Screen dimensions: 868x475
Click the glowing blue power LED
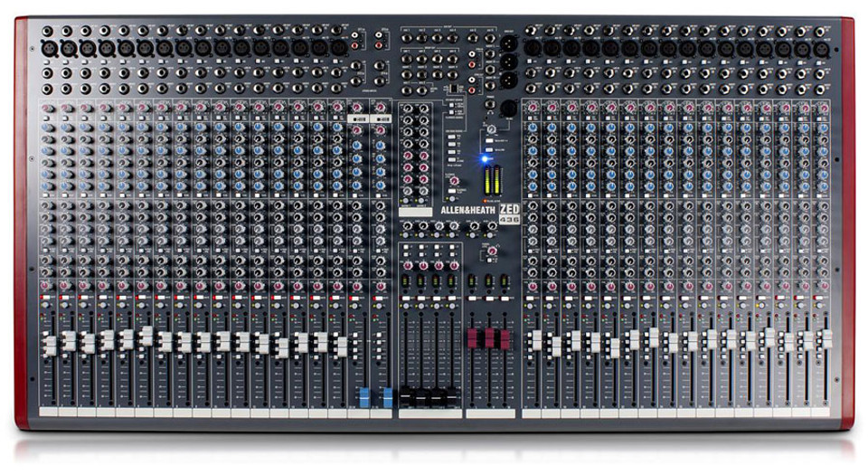tap(485, 159)
